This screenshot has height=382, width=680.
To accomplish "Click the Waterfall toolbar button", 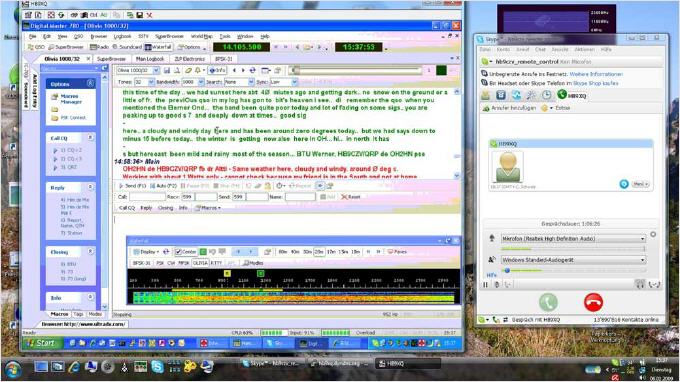I will click(159, 47).
